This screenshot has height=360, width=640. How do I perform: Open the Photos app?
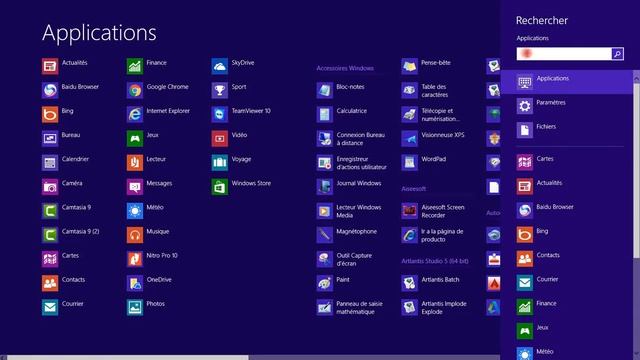[135, 307]
